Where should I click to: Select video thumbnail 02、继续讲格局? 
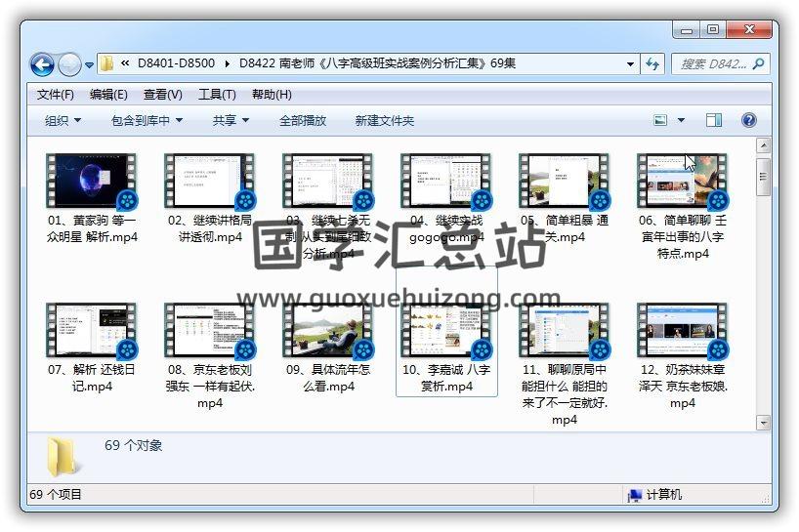tap(210, 182)
